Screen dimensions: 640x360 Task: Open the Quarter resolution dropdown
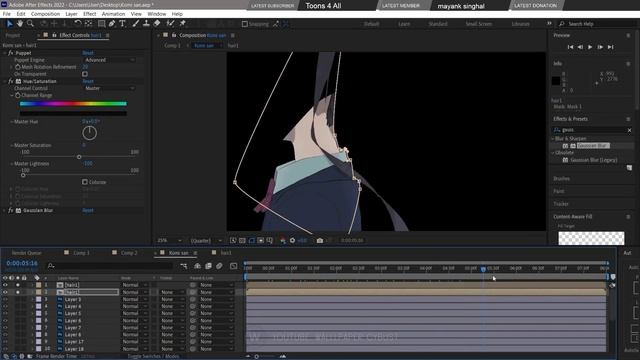(x=206, y=241)
